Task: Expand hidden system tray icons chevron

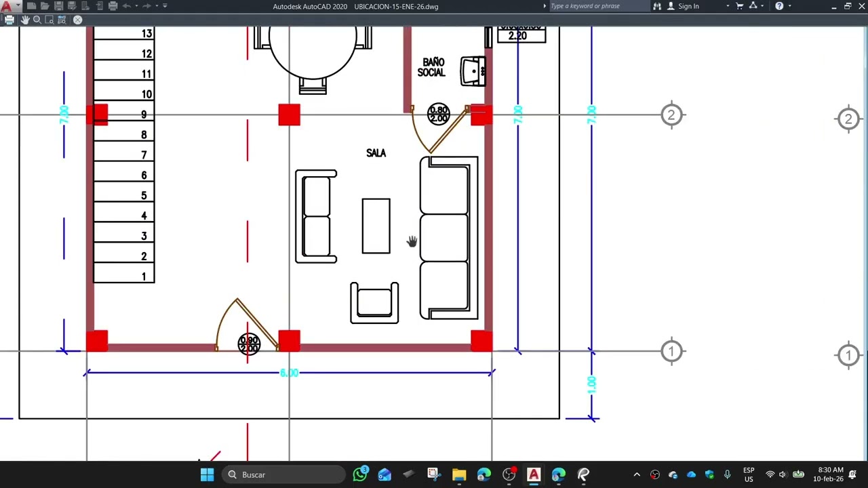Action: tap(636, 474)
